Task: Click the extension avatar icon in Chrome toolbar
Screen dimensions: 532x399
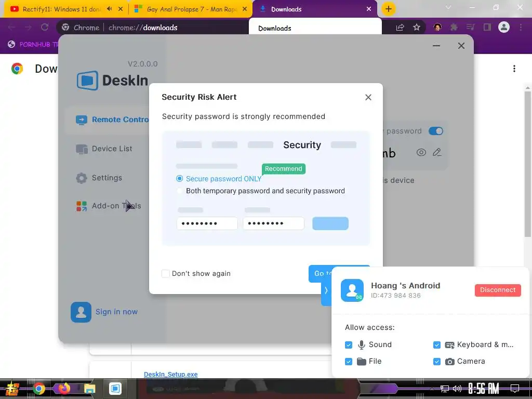Action: click(437, 27)
